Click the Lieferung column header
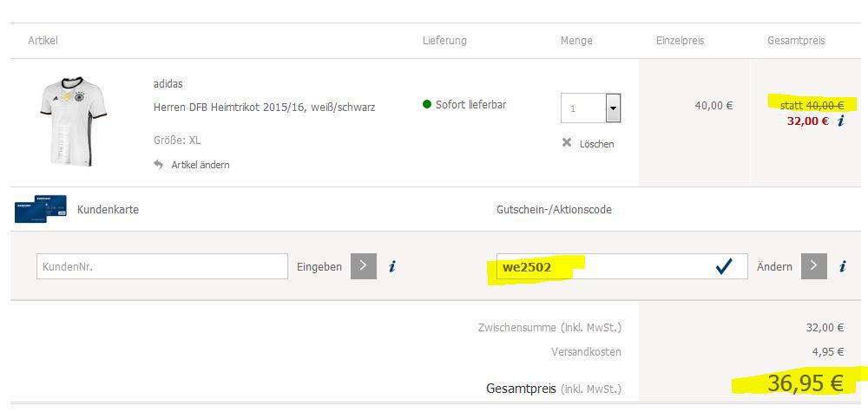Screen dimensions: 868x412 pos(444,41)
